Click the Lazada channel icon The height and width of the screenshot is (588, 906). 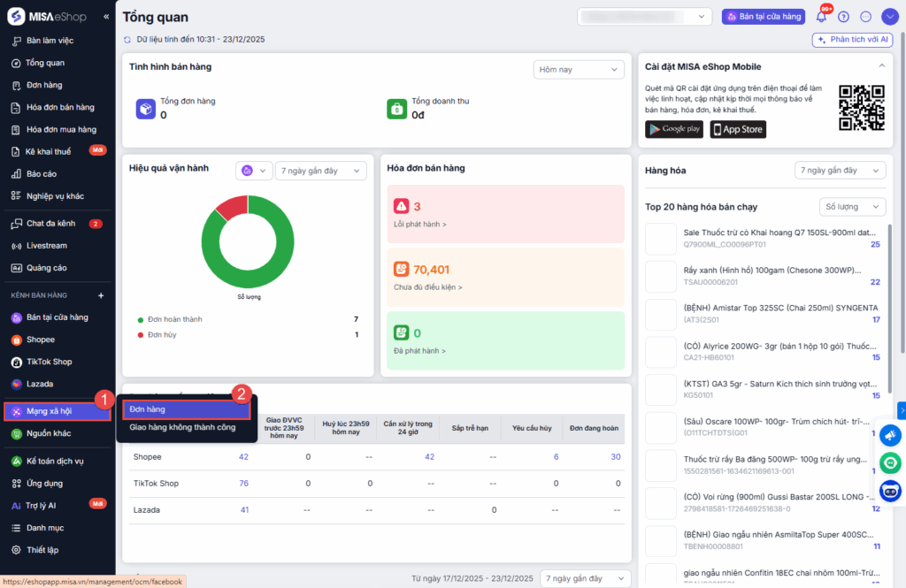(16, 384)
